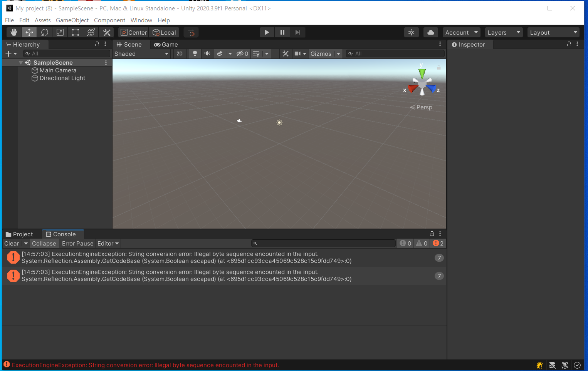Screen dimensions: 588x371
Task: Toggle scene lighting in the Scene view toolbar
Action: point(195,53)
